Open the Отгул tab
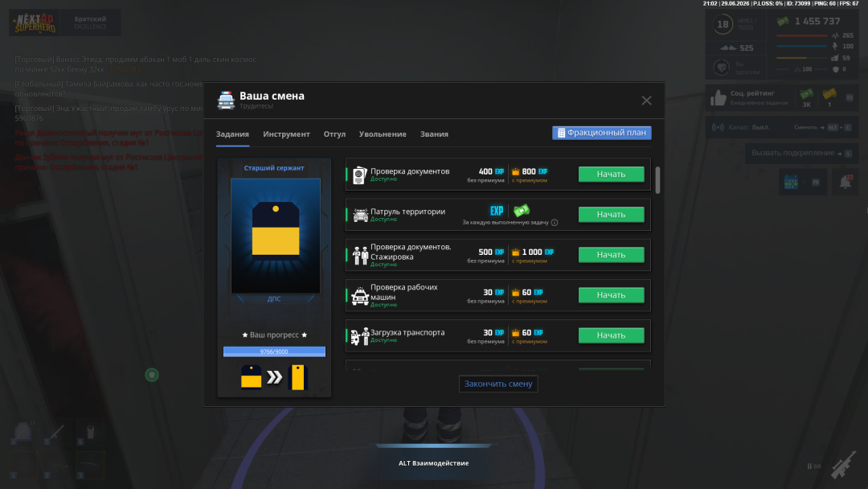The height and width of the screenshot is (489, 868). (x=334, y=134)
